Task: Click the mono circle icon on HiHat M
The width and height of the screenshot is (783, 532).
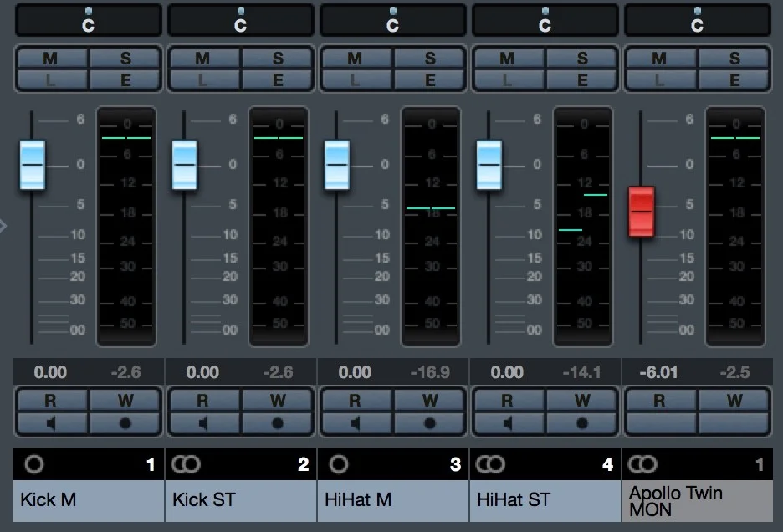Action: 339,464
